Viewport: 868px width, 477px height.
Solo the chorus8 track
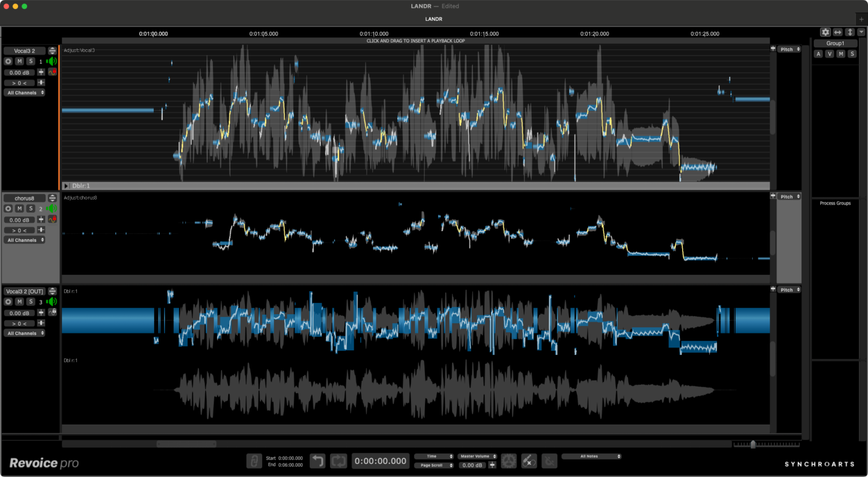31,209
